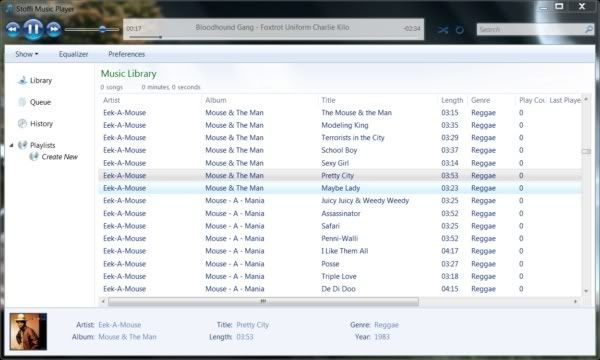This screenshot has width=600, height=360.
Task: Click the horizontal scrollbar right arrow
Action: pyautogui.click(x=576, y=301)
